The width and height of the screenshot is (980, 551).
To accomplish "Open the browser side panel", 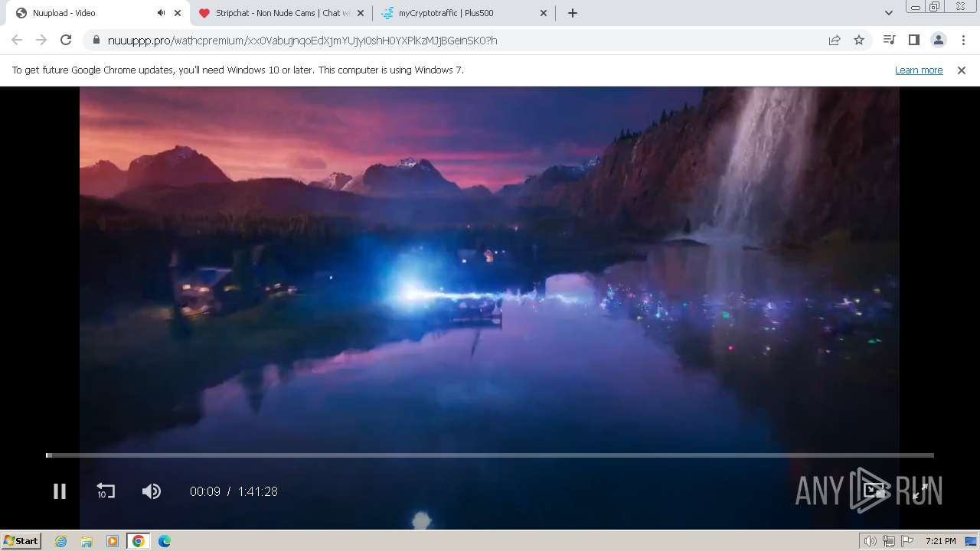I will coord(913,40).
